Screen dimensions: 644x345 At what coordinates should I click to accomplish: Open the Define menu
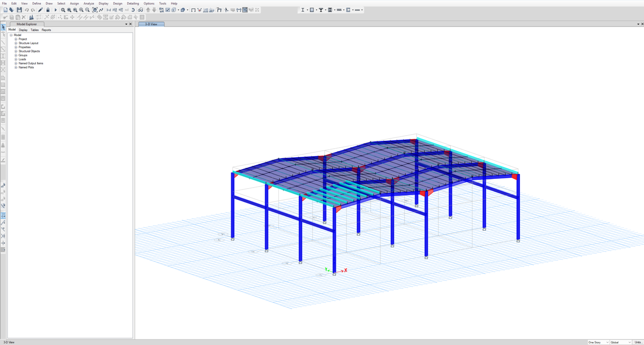coord(37,3)
